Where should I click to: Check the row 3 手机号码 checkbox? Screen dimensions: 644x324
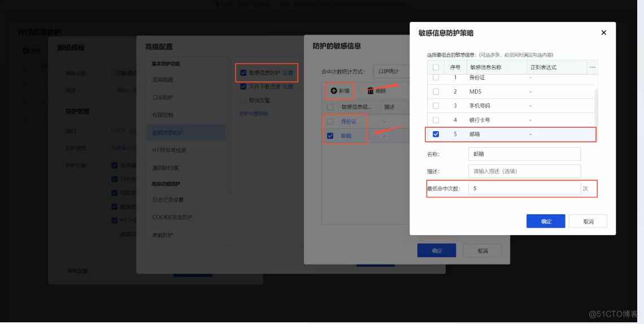(436, 106)
